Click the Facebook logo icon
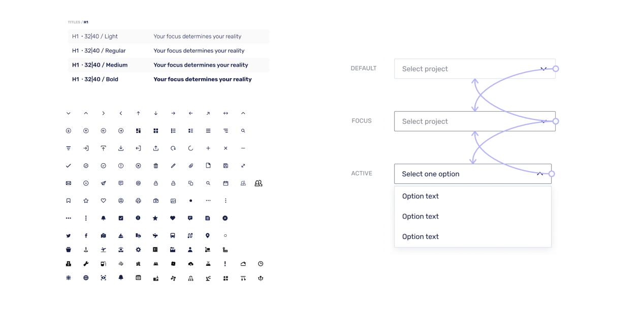 86,236
